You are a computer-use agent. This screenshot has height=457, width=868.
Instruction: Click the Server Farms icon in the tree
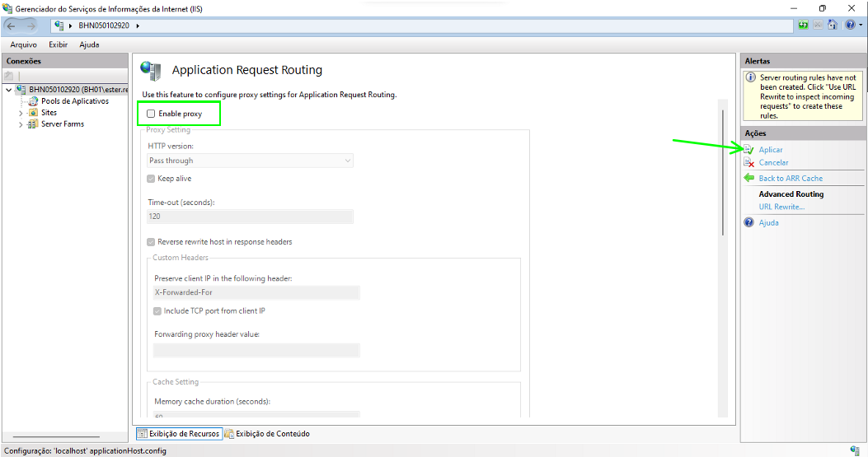[x=33, y=124]
